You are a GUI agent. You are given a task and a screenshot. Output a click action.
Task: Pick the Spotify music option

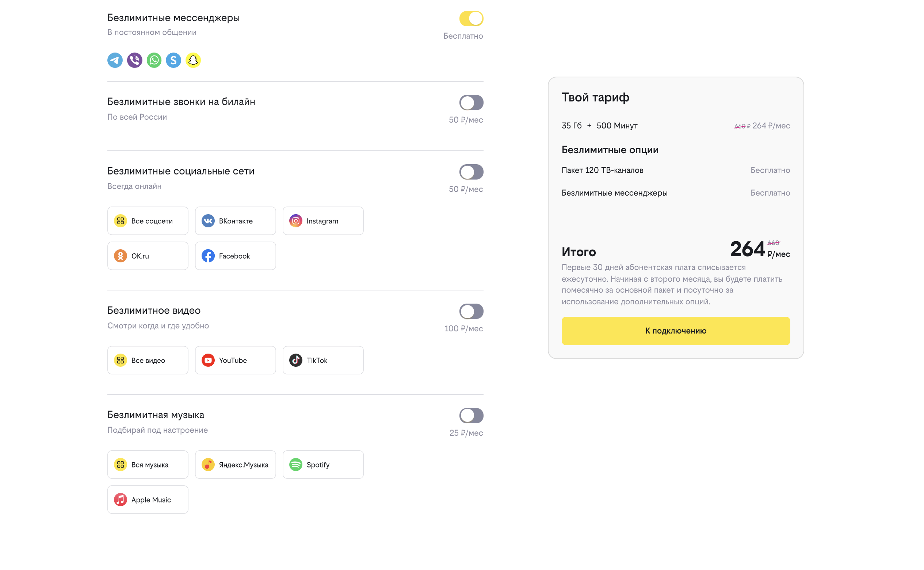[323, 465]
